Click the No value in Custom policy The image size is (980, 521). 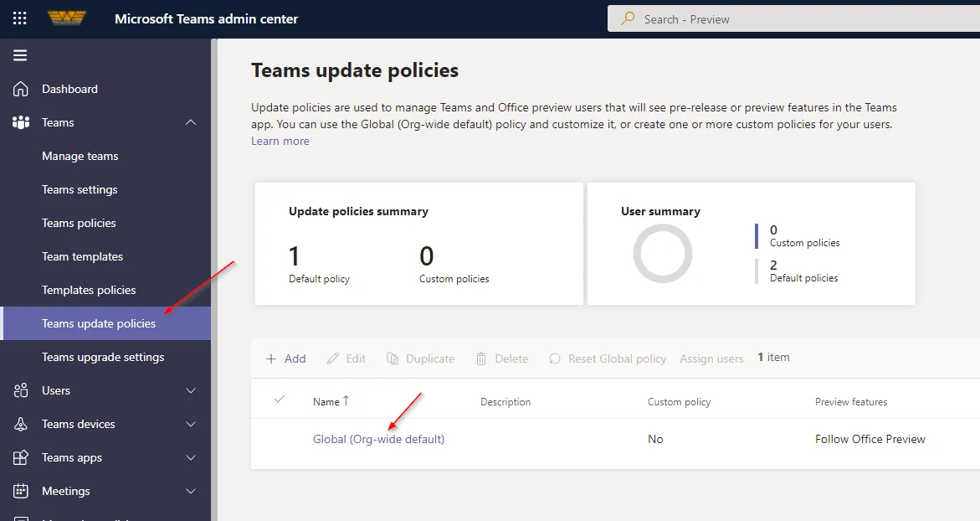pos(655,439)
